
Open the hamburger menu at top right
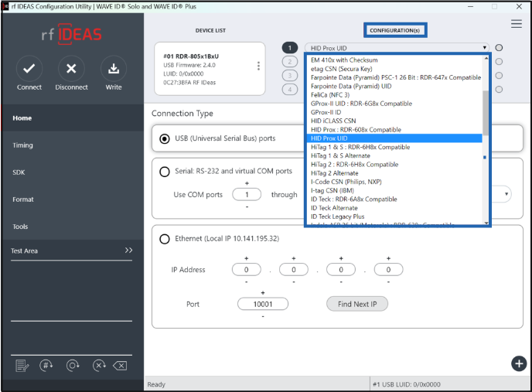[517, 24]
